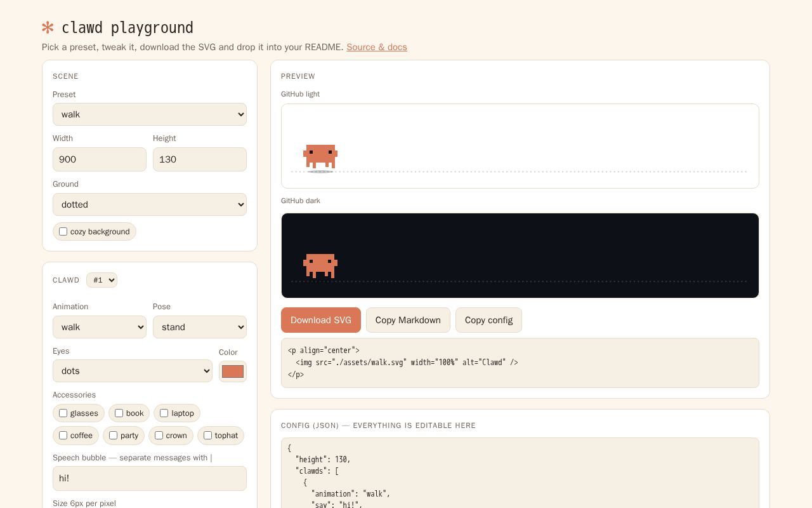Click the 'Accessories' label
Image resolution: width=812 pixels, height=508 pixels.
click(x=74, y=395)
